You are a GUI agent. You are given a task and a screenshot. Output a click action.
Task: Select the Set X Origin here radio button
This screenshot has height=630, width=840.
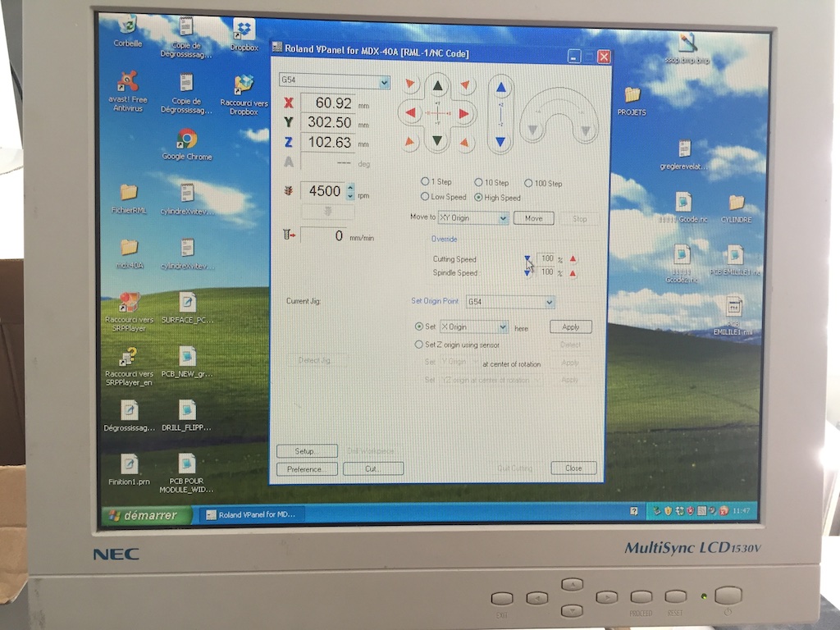(x=419, y=326)
